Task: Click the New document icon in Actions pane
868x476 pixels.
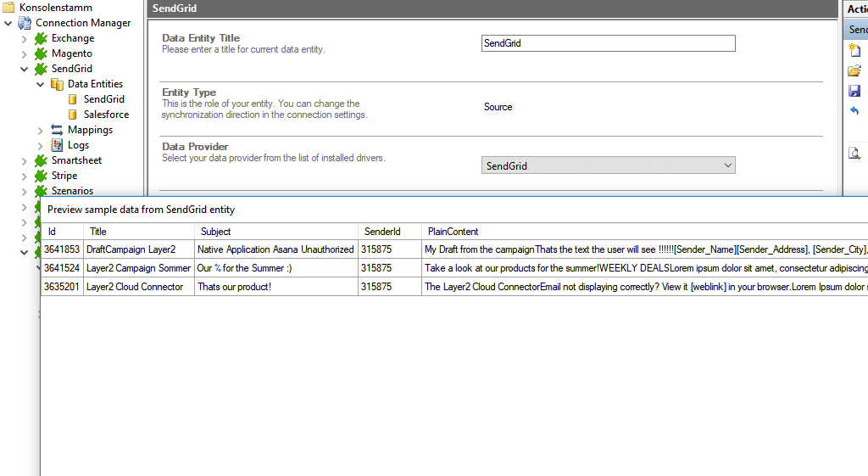Action: 854,51
